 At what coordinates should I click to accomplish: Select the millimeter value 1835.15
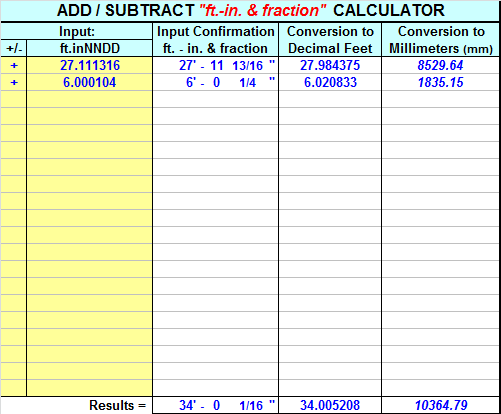(x=441, y=82)
